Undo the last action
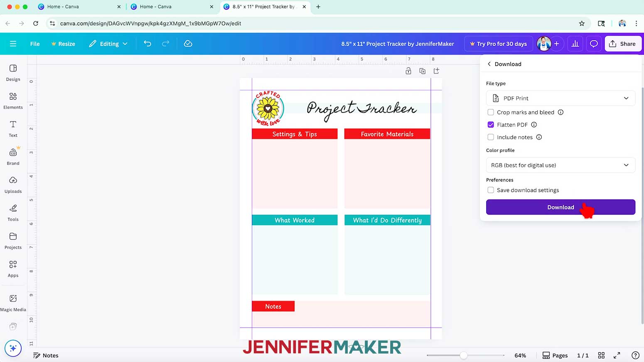The height and width of the screenshot is (362, 644). tap(147, 44)
